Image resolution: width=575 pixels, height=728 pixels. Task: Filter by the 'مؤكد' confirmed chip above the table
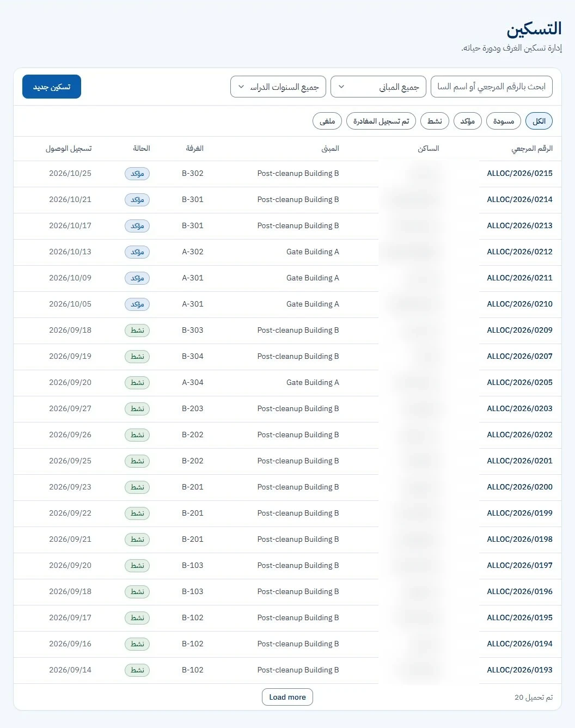(468, 121)
